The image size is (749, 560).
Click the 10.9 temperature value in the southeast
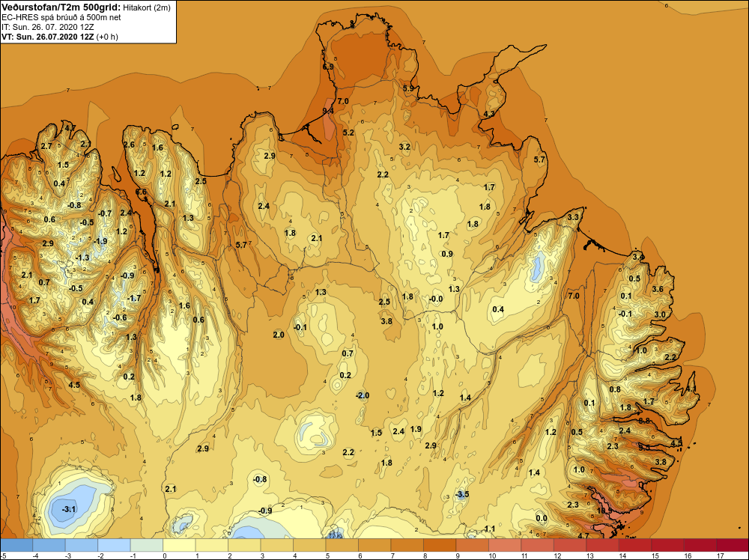coord(604,511)
